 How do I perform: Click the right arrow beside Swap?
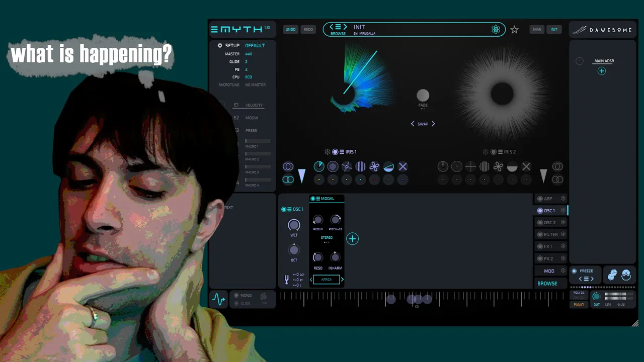pos(433,124)
